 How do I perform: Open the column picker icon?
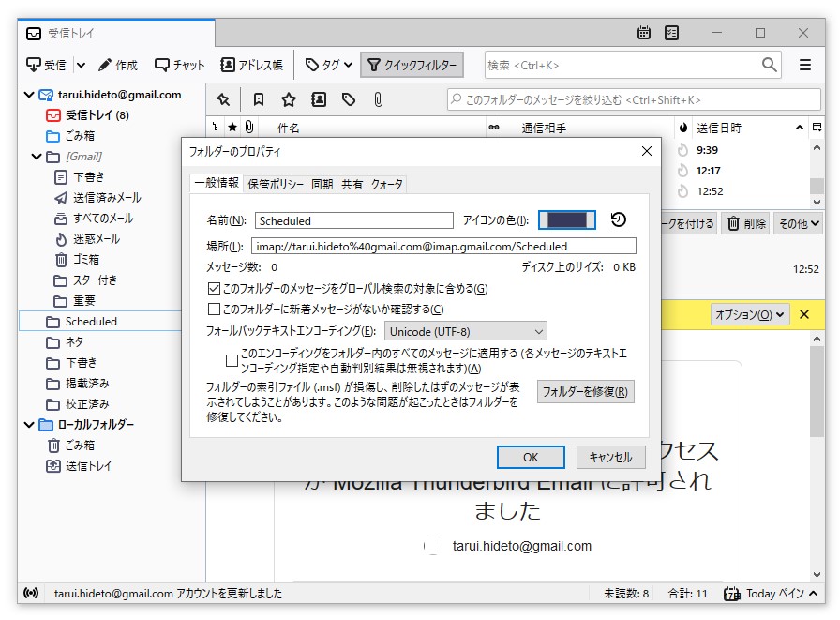tap(817, 127)
